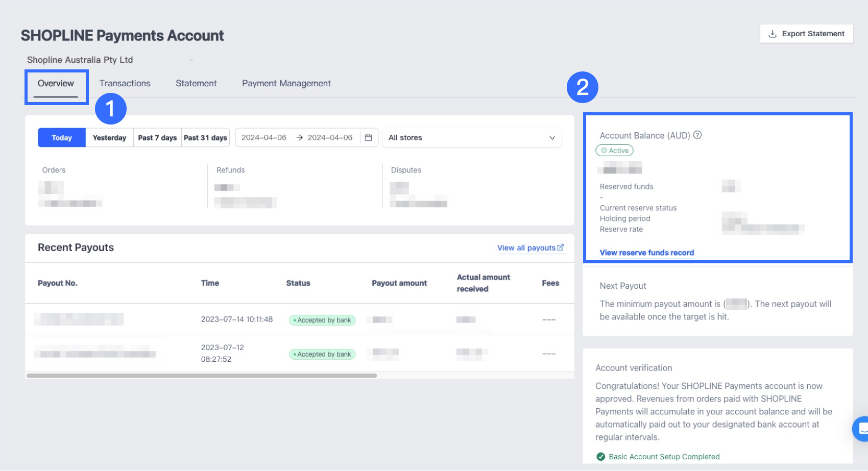The height and width of the screenshot is (471, 868).
Task: Expand the Shopline Australia Pty Ltd account selector
Action: click(x=110, y=60)
